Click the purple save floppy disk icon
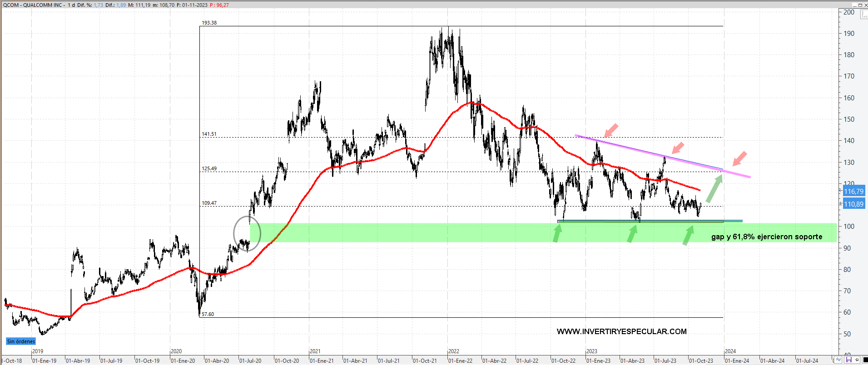The height and width of the screenshot is (365, 868). 848,360
